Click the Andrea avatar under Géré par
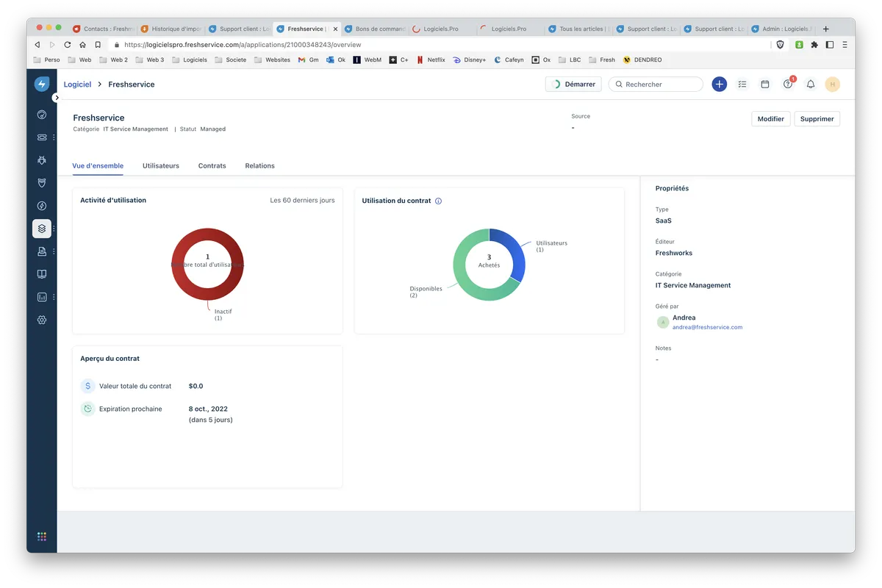The height and width of the screenshot is (588, 882). [x=663, y=322]
